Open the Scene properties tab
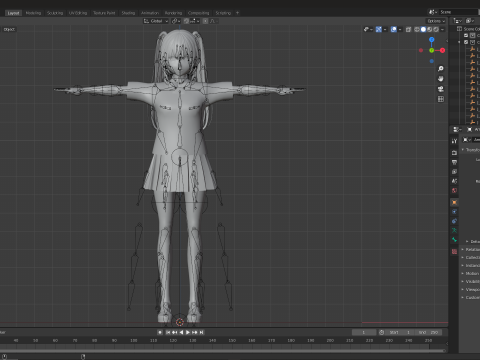Screen dimensions: 480x360 pos(454,181)
